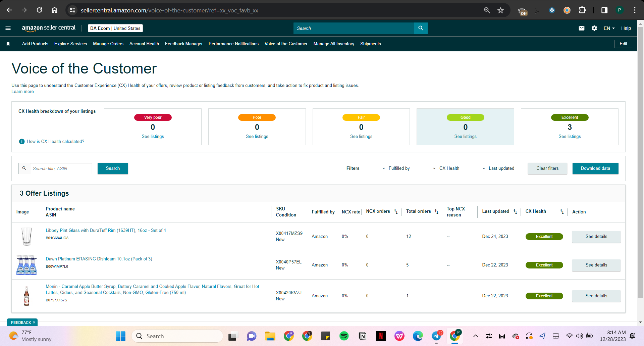
Task: Open the settings gear icon
Action: [x=594, y=28]
